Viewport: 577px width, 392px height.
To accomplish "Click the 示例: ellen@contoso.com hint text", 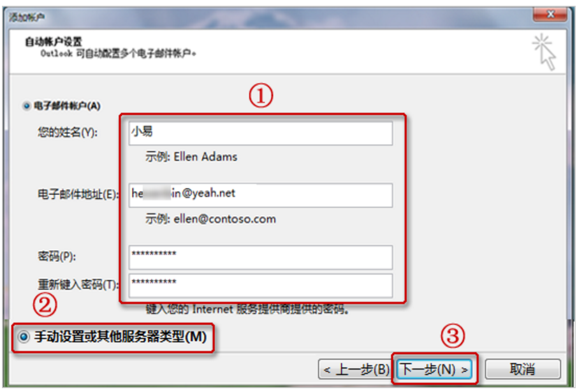I will click(x=210, y=219).
